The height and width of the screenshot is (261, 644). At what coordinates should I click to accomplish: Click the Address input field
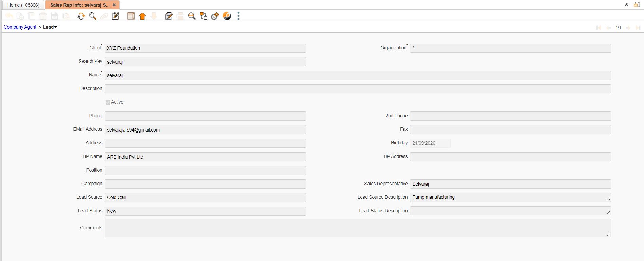tap(205, 143)
